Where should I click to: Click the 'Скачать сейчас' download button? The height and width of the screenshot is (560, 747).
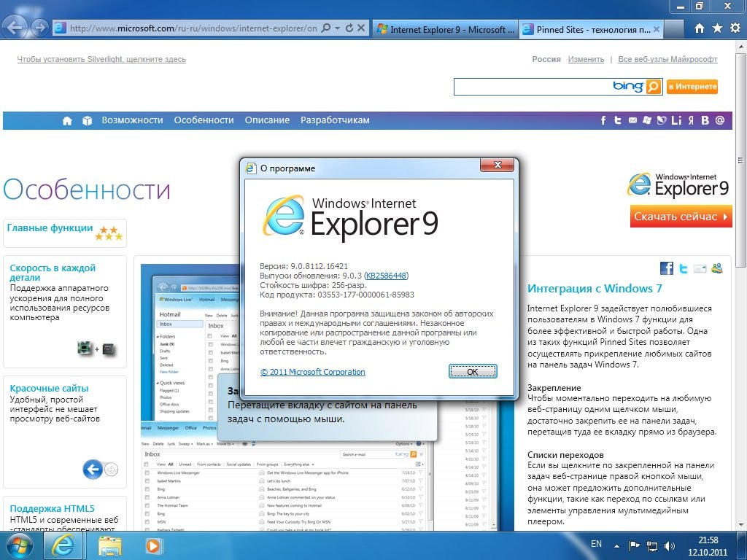681,216
